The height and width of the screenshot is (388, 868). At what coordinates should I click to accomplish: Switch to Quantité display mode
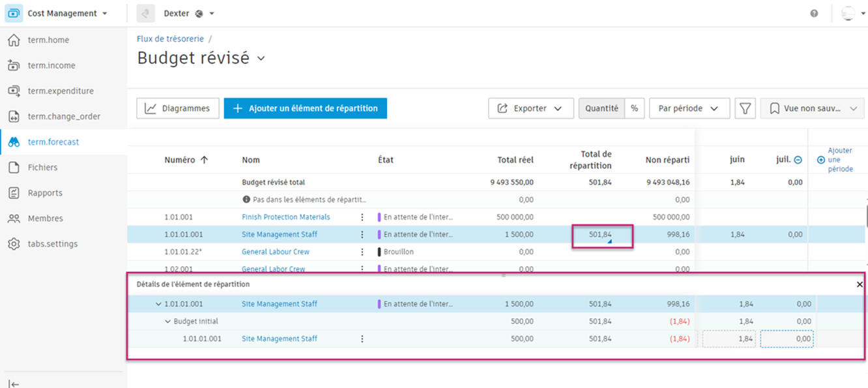tap(601, 108)
